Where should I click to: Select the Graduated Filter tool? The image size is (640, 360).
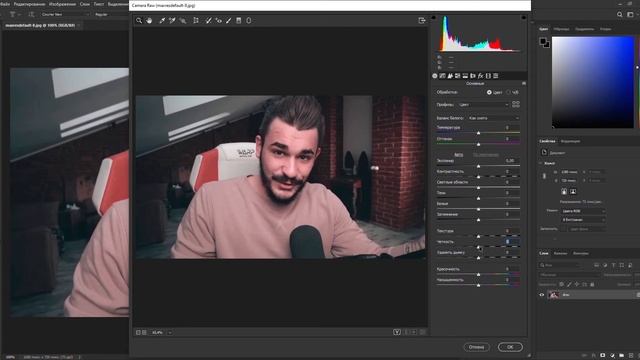point(239,20)
